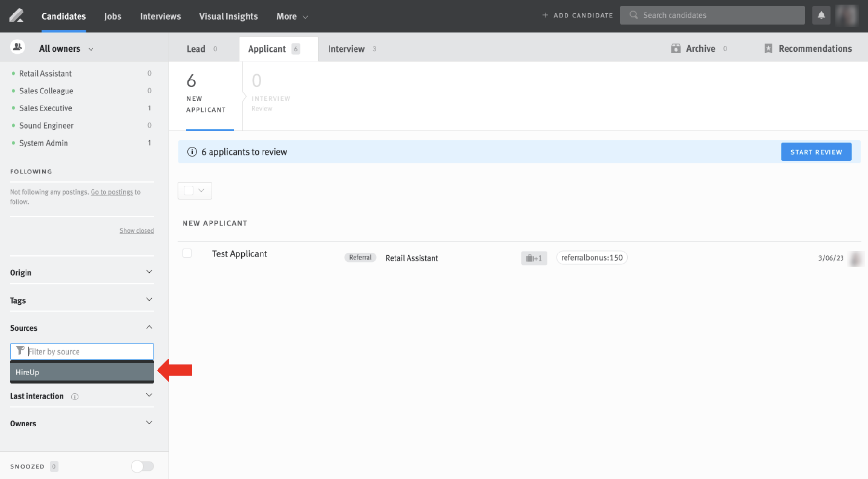Viewport: 868px width, 479px height.
Task: Check the checkbox next to Test Applicant
Action: tap(187, 253)
